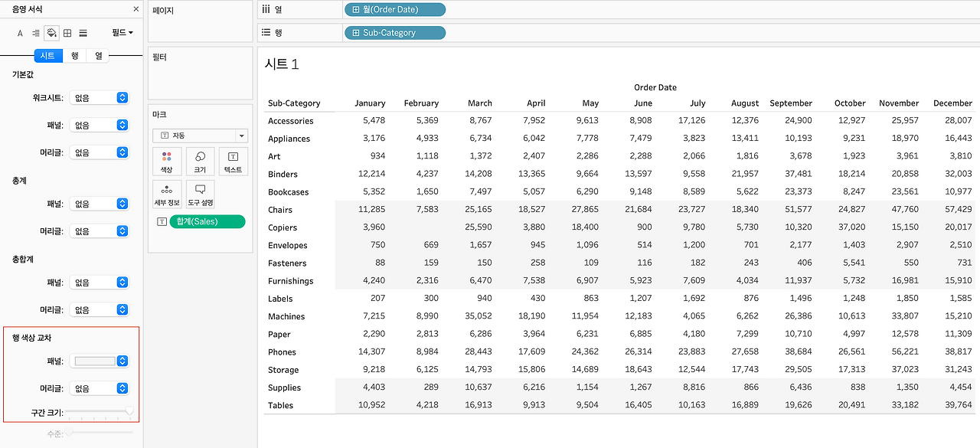
Task: Select the shading paint bucket icon
Action: pyautogui.click(x=52, y=33)
